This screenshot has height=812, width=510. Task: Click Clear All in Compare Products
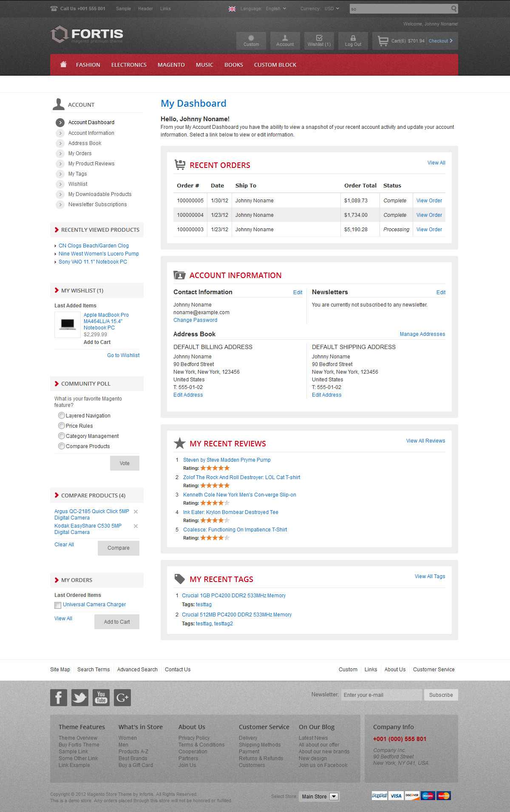point(64,545)
